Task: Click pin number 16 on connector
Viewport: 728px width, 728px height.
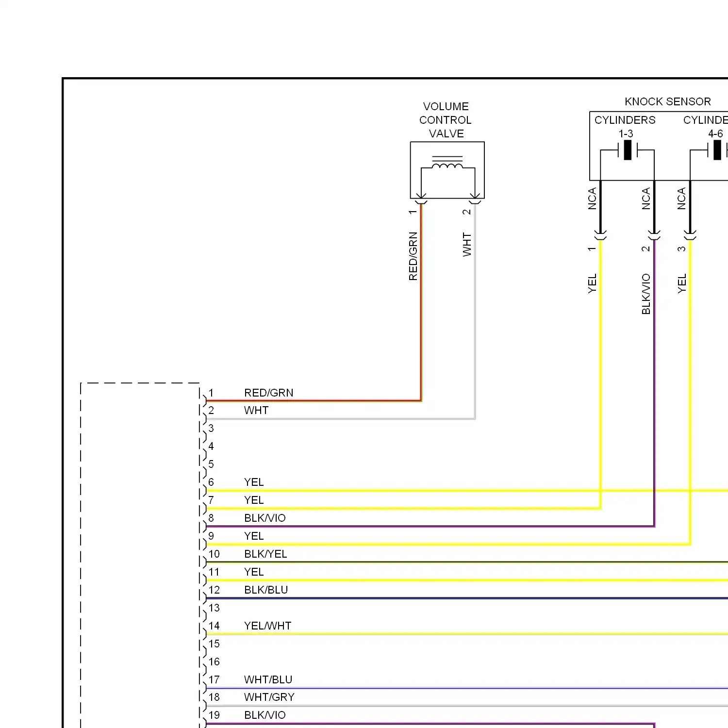Action: click(x=214, y=662)
